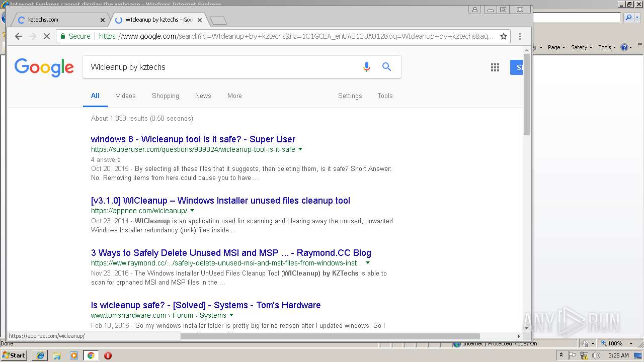Open the IE Safety menu
644x362 pixels.
click(x=582, y=47)
